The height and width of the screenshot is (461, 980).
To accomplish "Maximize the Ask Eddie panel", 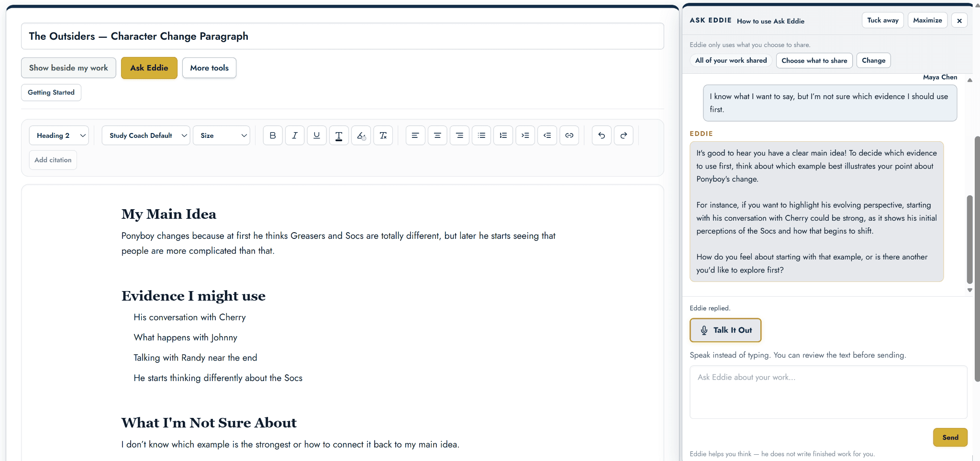I will click(927, 20).
